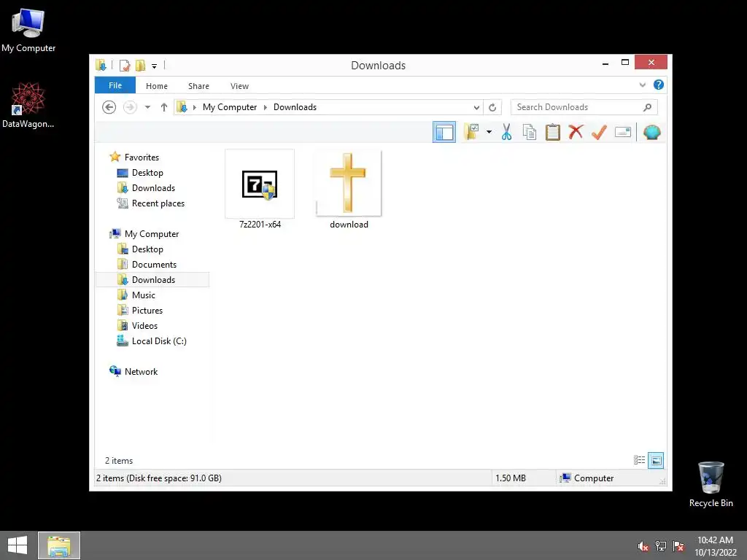Select My Computer in navigation pane
Viewport: 747px width, 560px height.
tap(152, 234)
